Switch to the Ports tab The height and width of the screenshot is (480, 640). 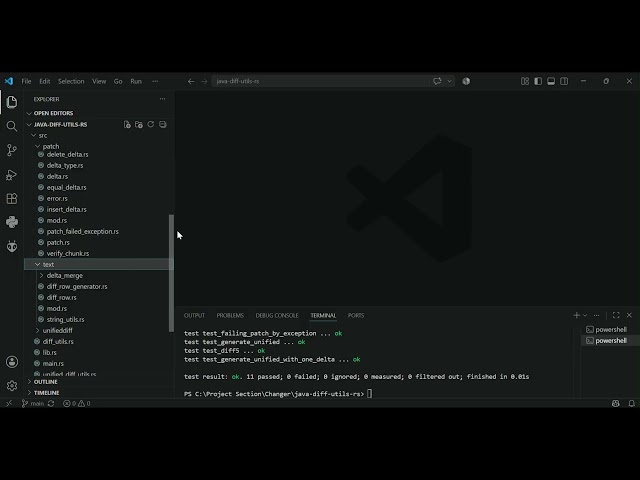(356, 316)
